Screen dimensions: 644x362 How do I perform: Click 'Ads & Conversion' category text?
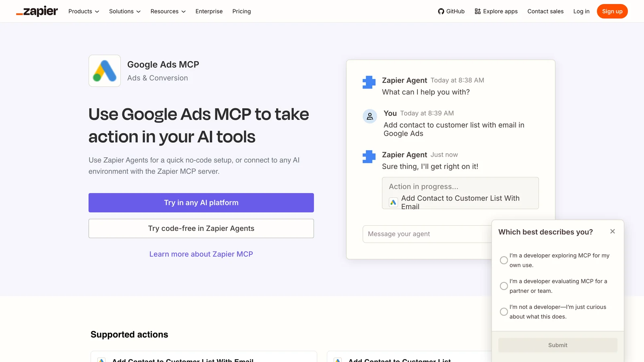point(157,78)
